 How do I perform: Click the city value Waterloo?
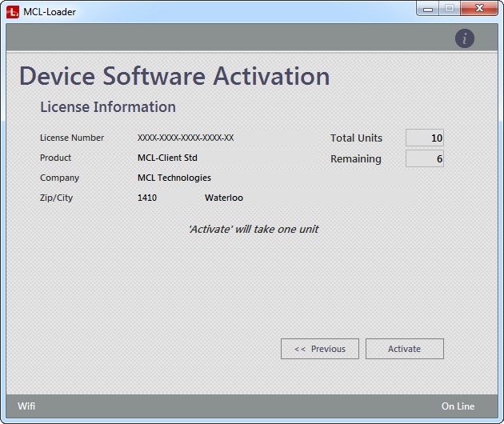[x=224, y=198]
